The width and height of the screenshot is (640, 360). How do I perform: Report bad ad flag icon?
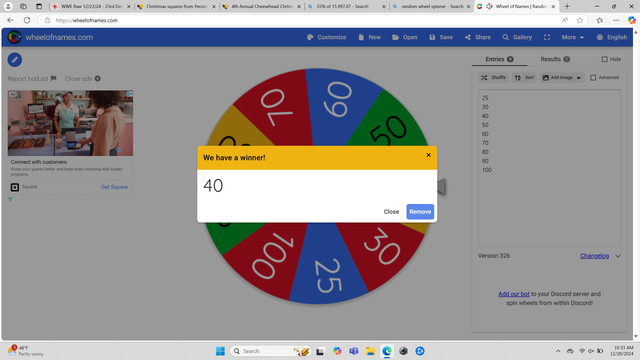(53, 78)
